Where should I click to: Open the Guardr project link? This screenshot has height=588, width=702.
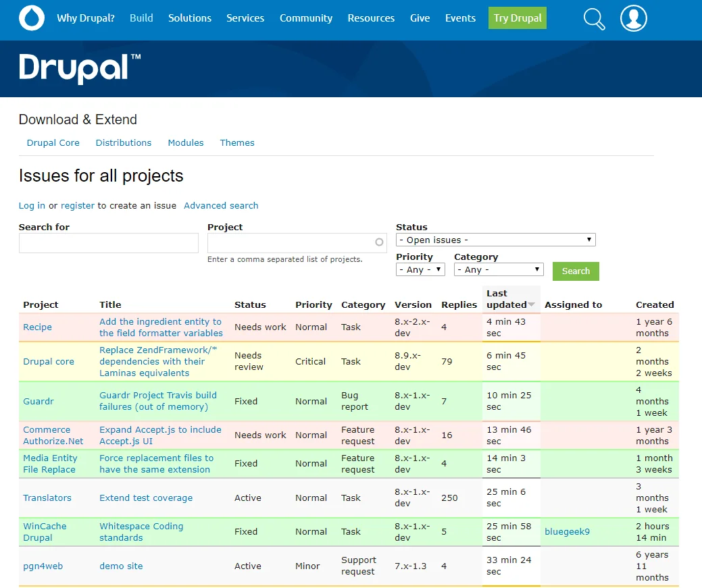39,402
